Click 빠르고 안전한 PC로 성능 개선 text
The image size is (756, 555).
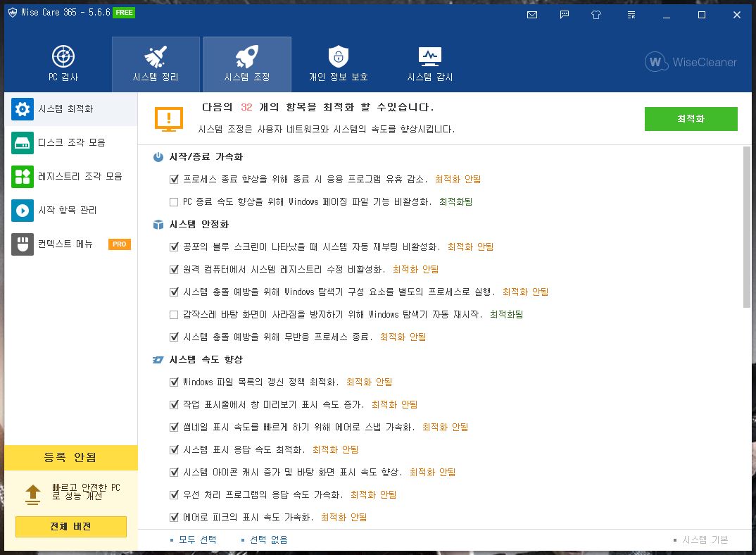(x=86, y=492)
